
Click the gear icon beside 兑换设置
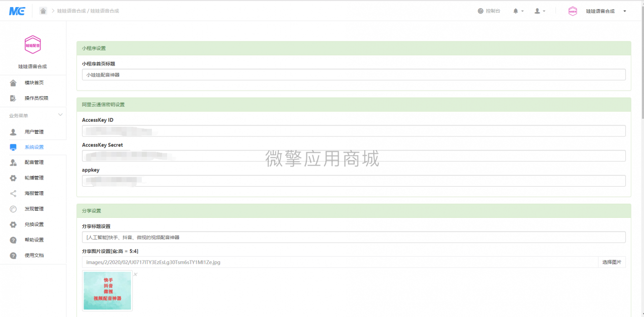[13, 224]
